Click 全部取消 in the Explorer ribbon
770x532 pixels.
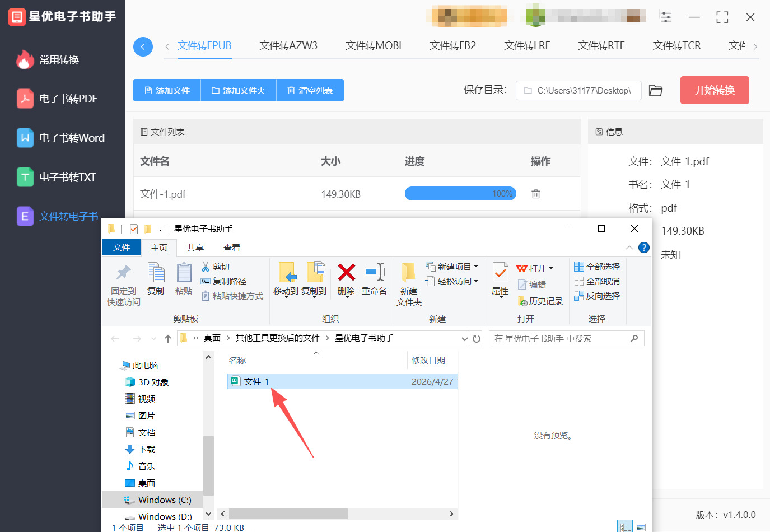point(597,282)
